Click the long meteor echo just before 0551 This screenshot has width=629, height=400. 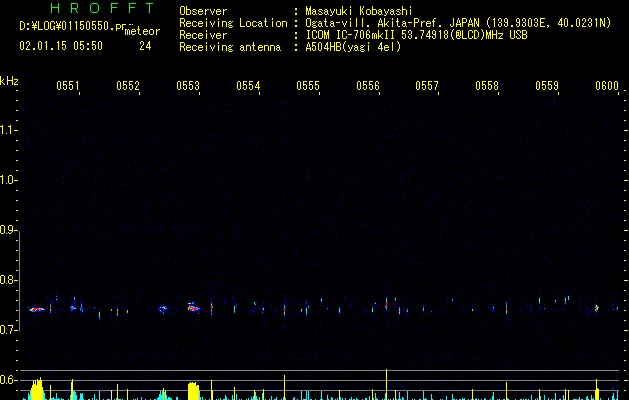tap(36, 309)
